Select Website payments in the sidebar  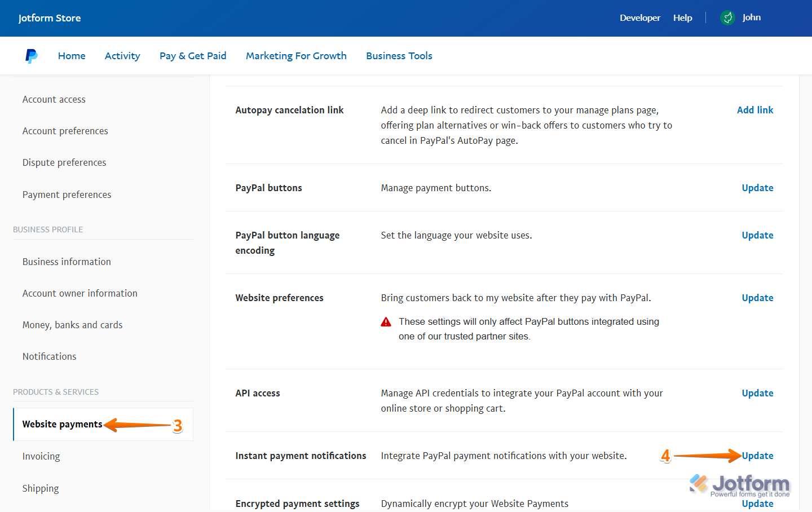point(62,423)
